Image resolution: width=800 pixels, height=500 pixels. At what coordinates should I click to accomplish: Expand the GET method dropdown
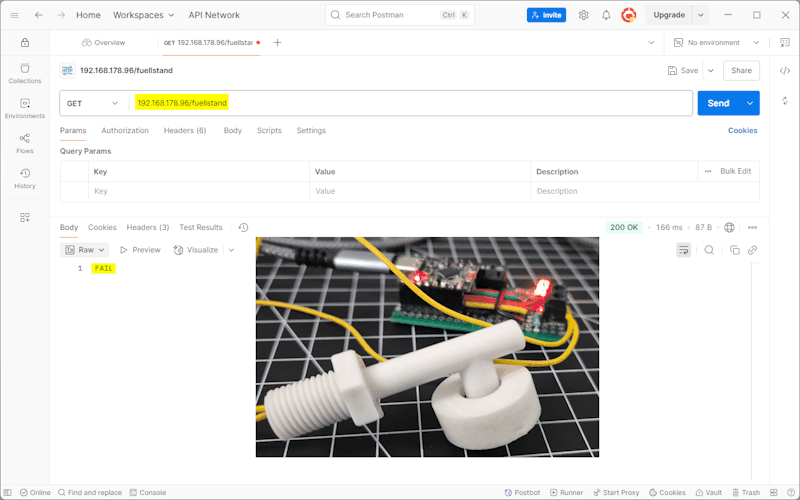[93, 103]
